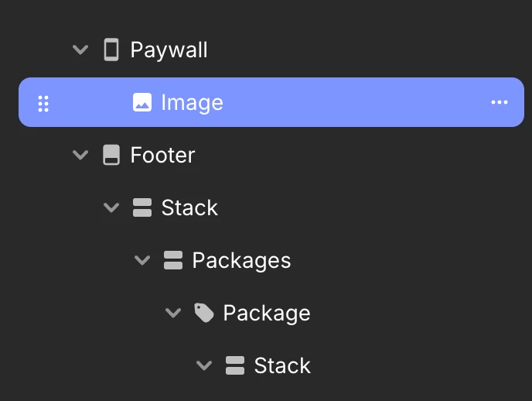The height and width of the screenshot is (401, 532).
Task: Click the upper Stack layer icon
Action: tap(142, 207)
